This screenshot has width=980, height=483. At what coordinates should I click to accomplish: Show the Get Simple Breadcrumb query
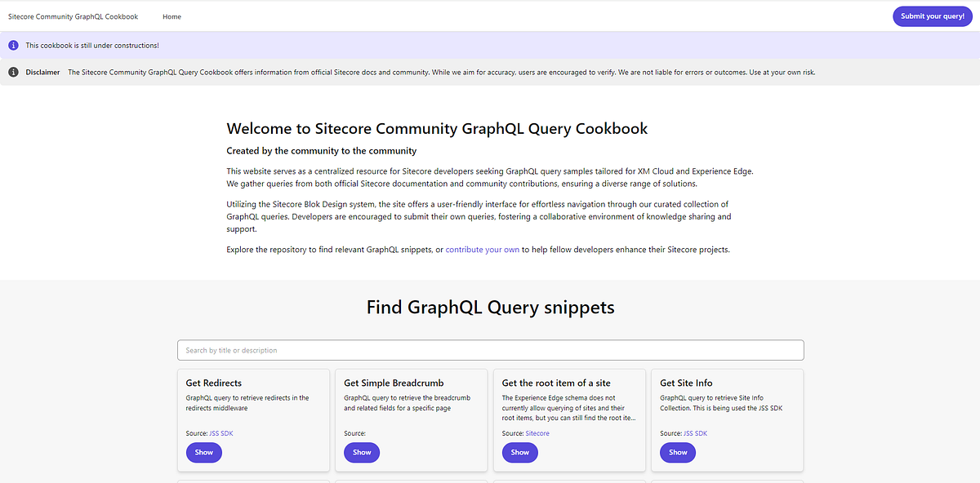[x=361, y=452]
